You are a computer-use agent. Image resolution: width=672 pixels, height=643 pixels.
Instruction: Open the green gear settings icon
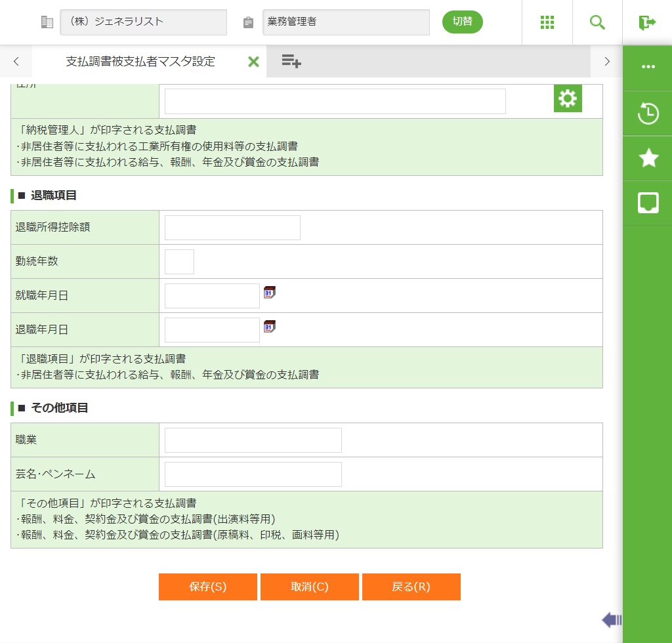tap(568, 98)
